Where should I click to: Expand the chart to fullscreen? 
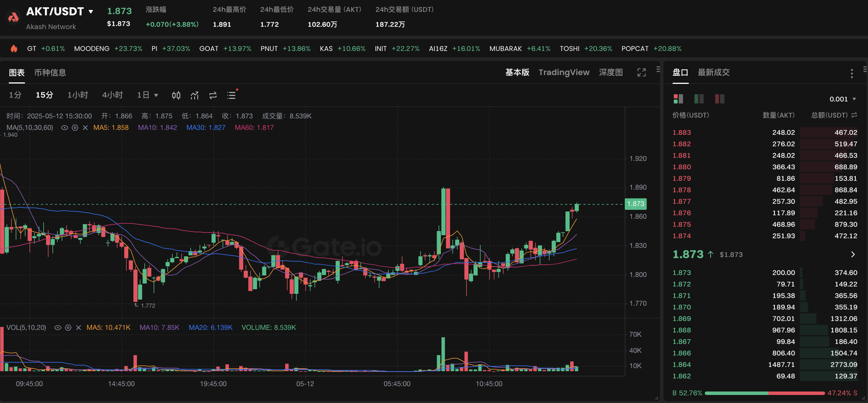[642, 72]
